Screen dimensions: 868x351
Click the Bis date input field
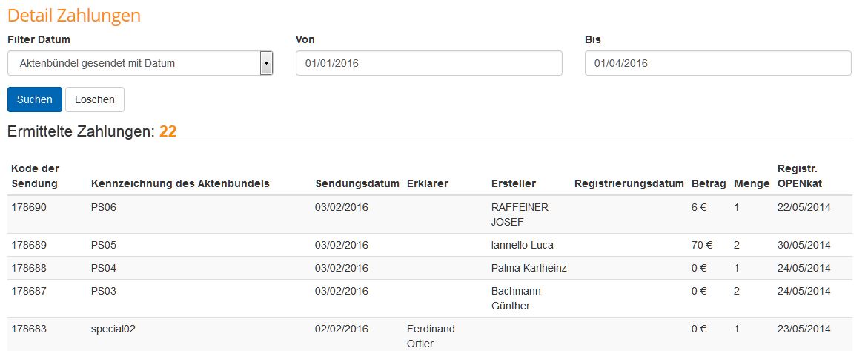[718, 63]
